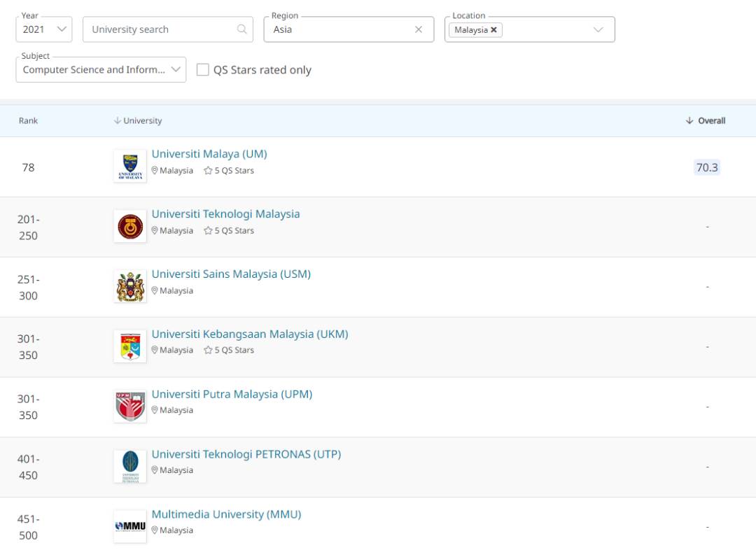
Task: Sort by University column arrow
Action: pyautogui.click(x=117, y=120)
